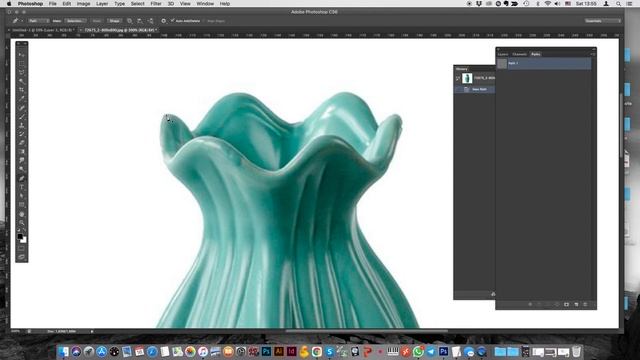
Task: Select the Path Selection tool
Action: pyautogui.click(x=22, y=196)
